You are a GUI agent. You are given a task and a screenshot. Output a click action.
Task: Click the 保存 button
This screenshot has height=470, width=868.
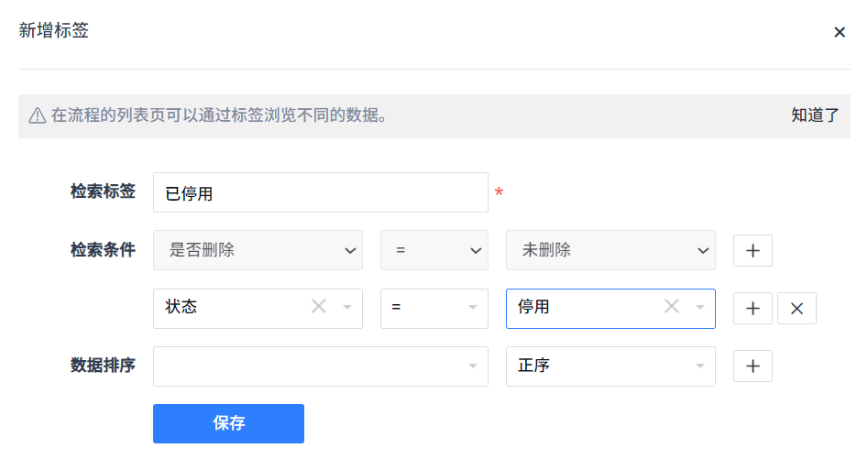(228, 423)
